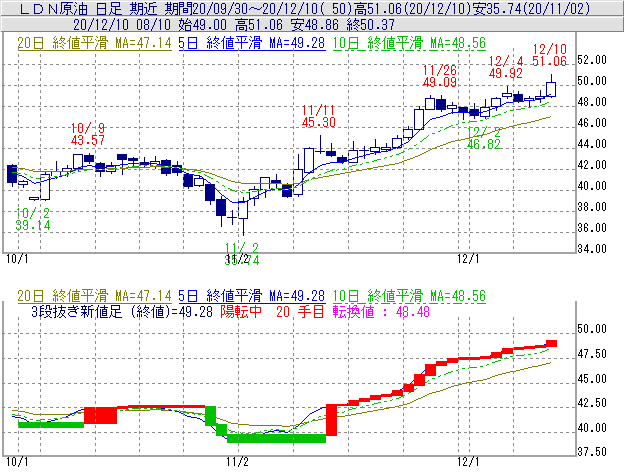
Task: Click the 34.00 price axis label
Action: click(x=592, y=249)
